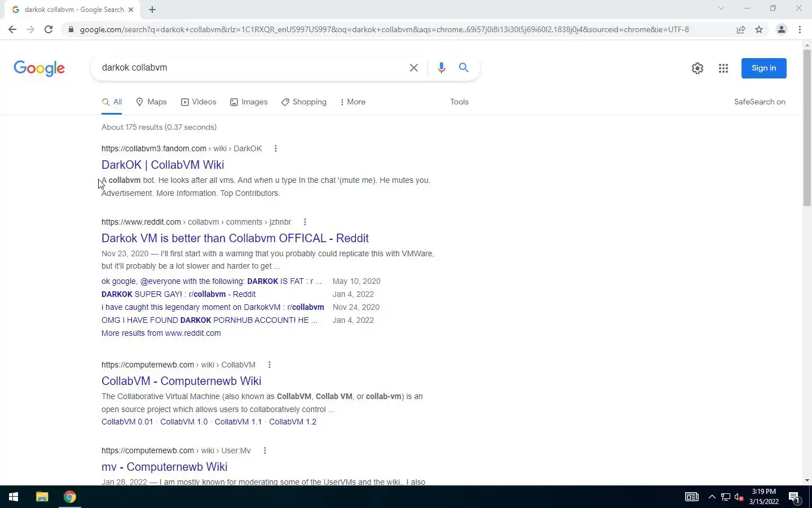Close the darkok collabvm tab
This screenshot has width=812, height=508.
click(131, 10)
